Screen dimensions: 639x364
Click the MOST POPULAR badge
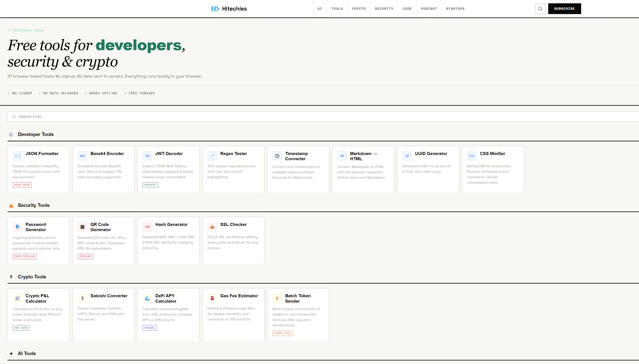[24, 256]
